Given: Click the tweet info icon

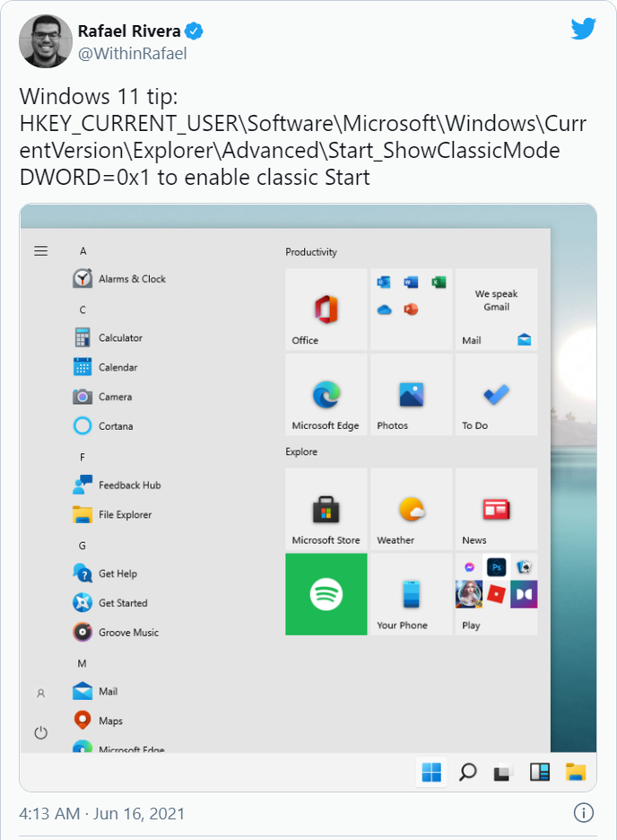Looking at the screenshot, I should click(583, 813).
